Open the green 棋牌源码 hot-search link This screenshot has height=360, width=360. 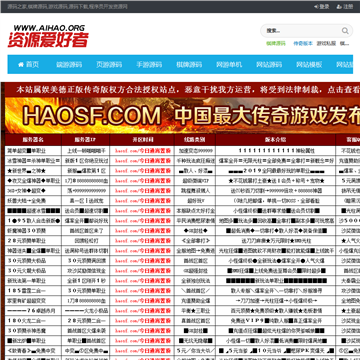276,44
